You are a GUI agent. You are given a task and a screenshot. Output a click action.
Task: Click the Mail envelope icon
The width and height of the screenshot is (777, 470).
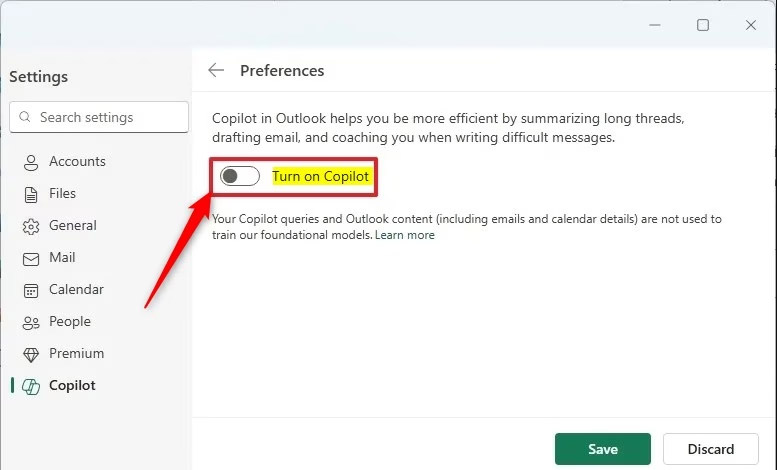click(x=31, y=258)
